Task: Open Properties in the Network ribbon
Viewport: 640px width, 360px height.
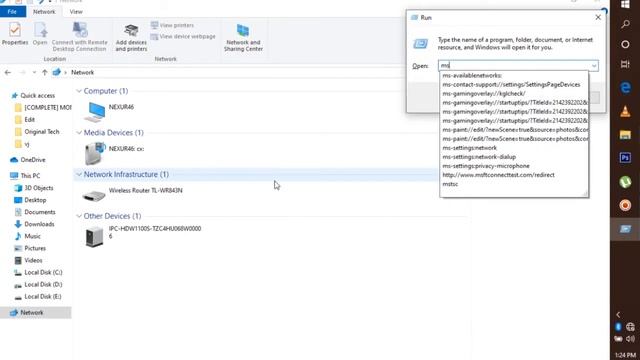Action: pyautogui.click(x=15, y=34)
